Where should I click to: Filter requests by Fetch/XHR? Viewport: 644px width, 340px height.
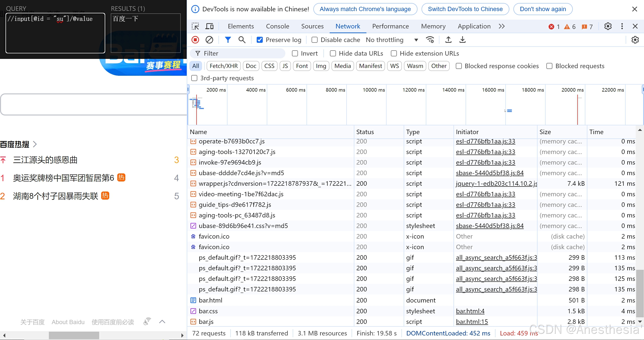223,66
